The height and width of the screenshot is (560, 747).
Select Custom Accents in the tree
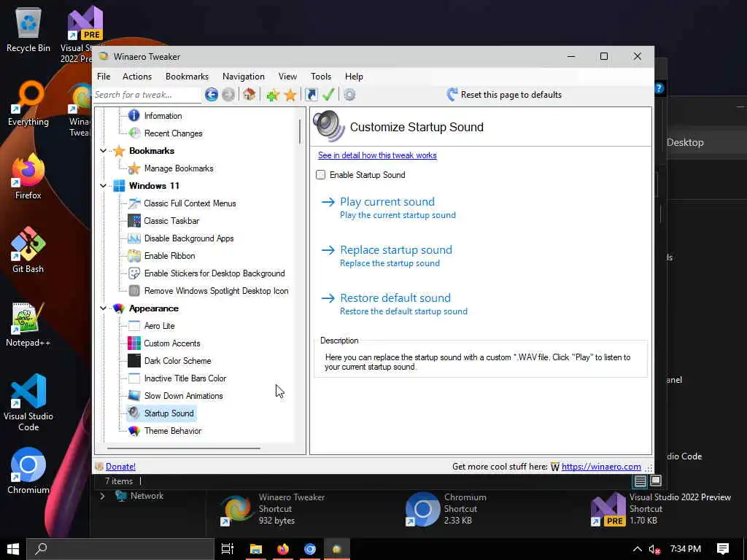click(x=172, y=343)
